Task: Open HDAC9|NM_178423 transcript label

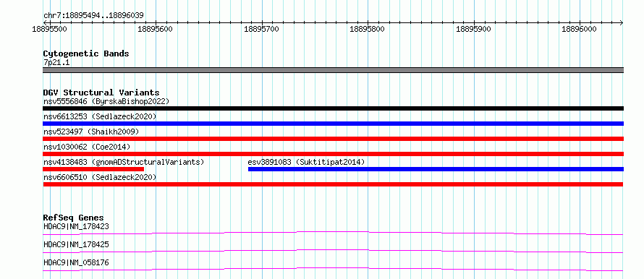Action: tap(76, 226)
